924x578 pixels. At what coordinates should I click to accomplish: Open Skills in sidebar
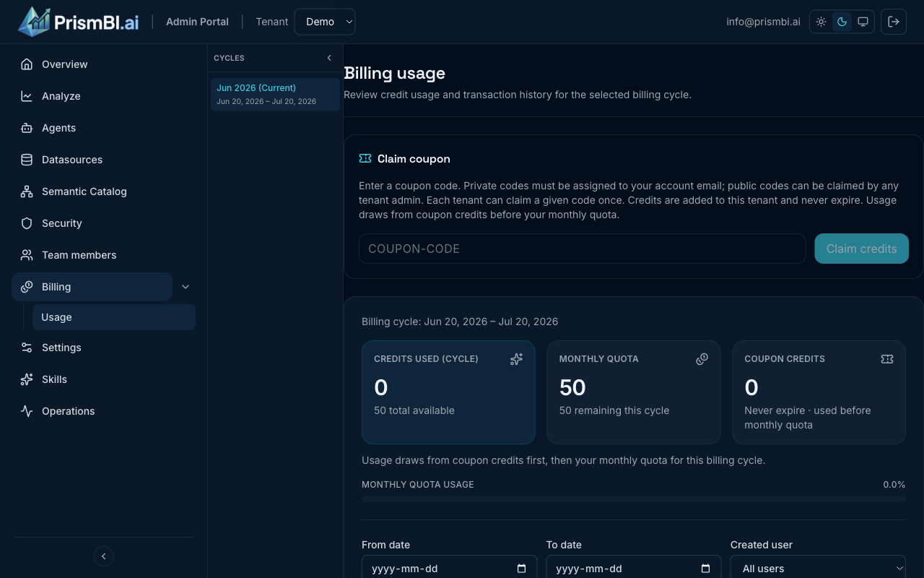click(x=103, y=379)
